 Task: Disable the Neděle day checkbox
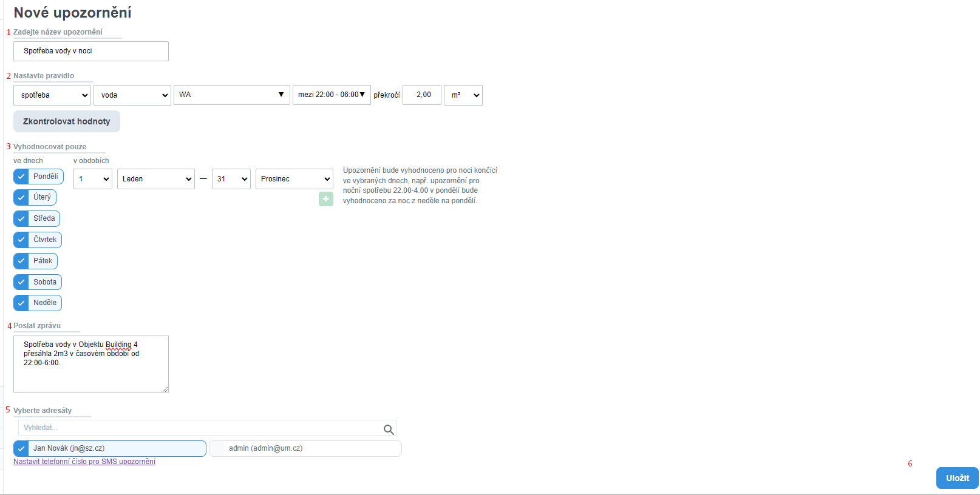coord(21,303)
